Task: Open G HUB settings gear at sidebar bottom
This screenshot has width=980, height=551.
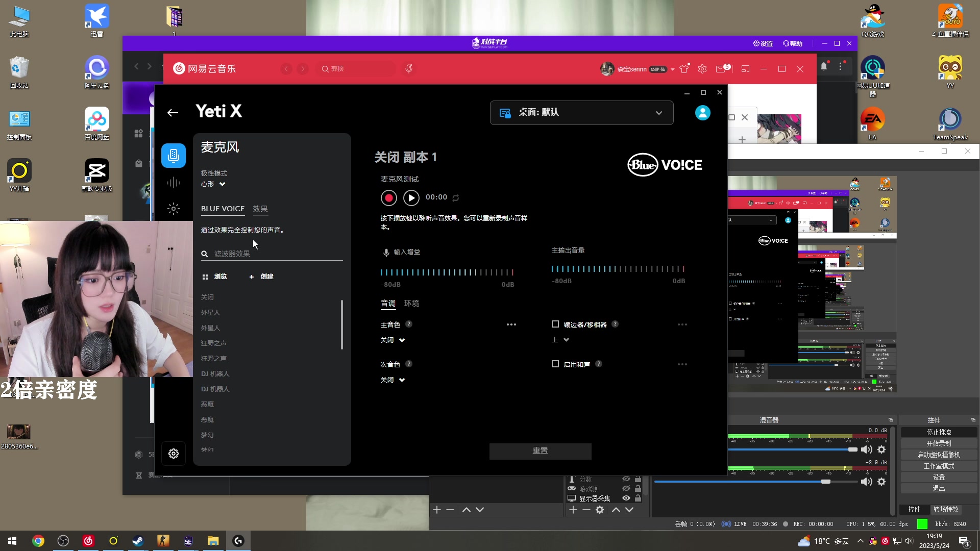Action: [174, 454]
